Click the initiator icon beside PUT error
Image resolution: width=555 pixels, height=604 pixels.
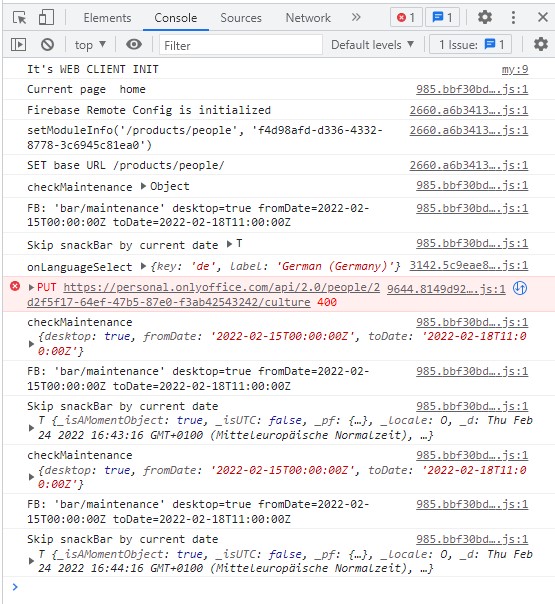coord(520,288)
